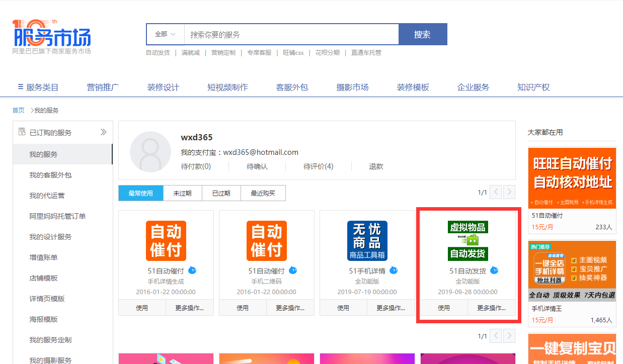The width and height of the screenshot is (623, 364).
Task: Open the 直通车托管 hot search link
Action: tap(366, 52)
